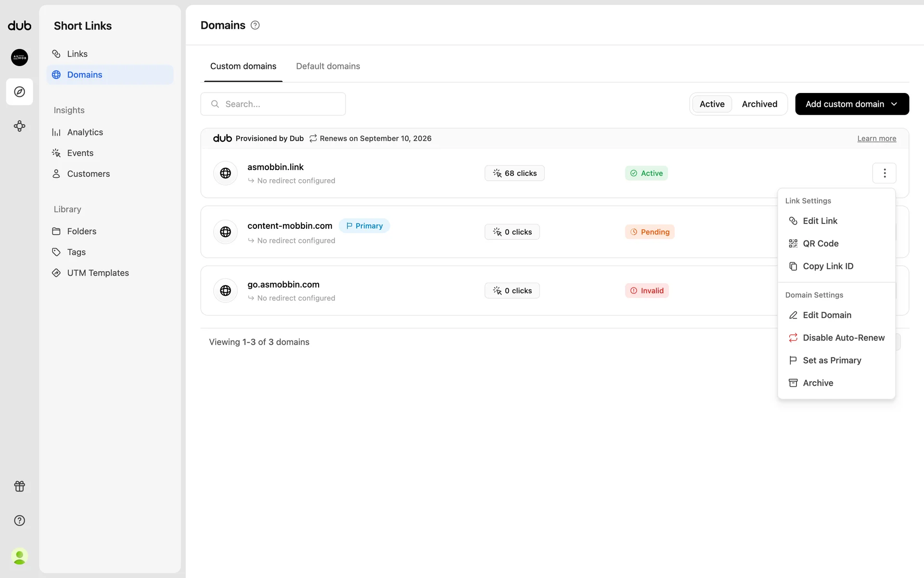The image size is (924, 578).
Task: Click the 68 clicks badge
Action: [x=514, y=173]
